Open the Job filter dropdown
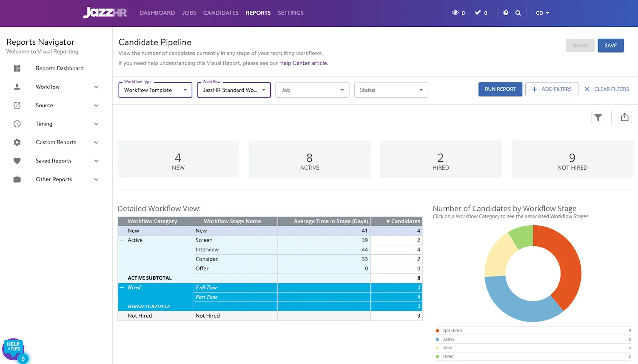This screenshot has width=638, height=364. coord(312,90)
